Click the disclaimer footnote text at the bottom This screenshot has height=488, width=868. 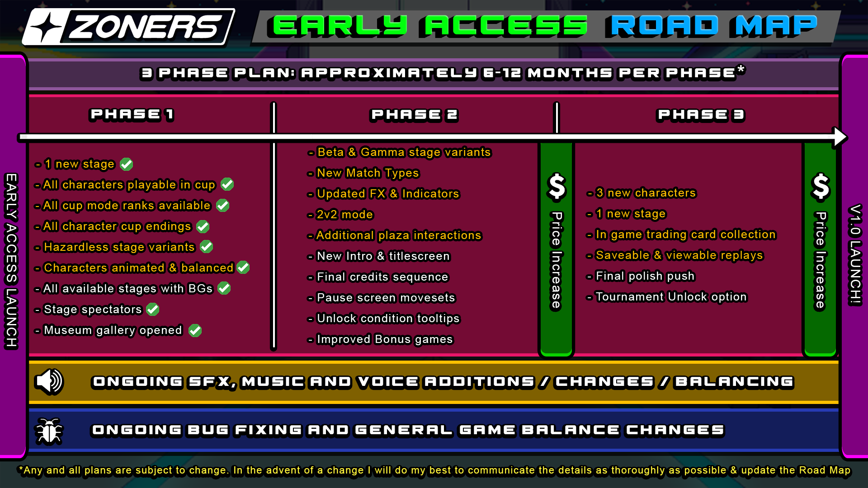pos(434,474)
